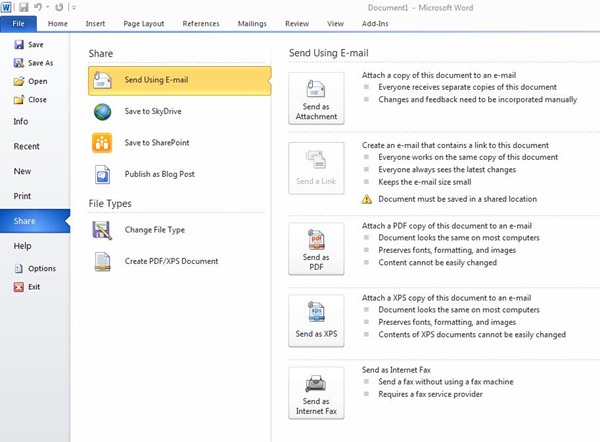Screen dimensions: 600x442
Task: Choose Save to SharePoint option
Action: (156, 142)
